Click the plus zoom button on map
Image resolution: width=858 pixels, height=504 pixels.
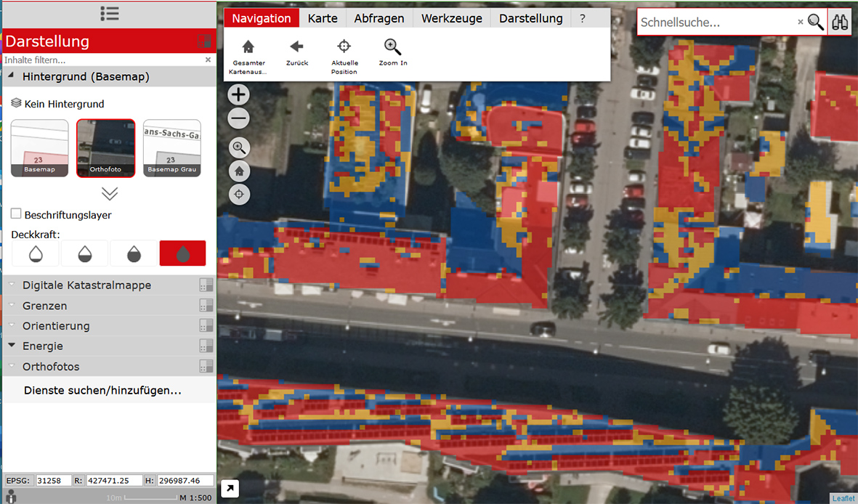coord(239,94)
